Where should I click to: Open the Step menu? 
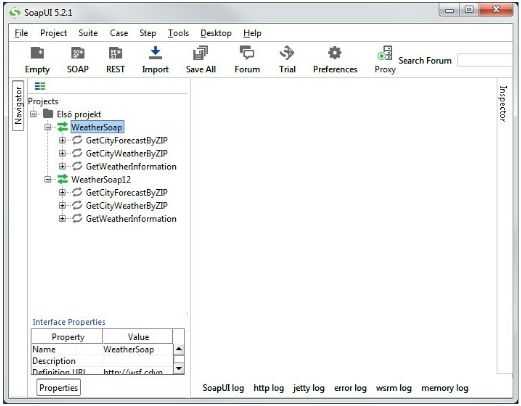point(148,33)
